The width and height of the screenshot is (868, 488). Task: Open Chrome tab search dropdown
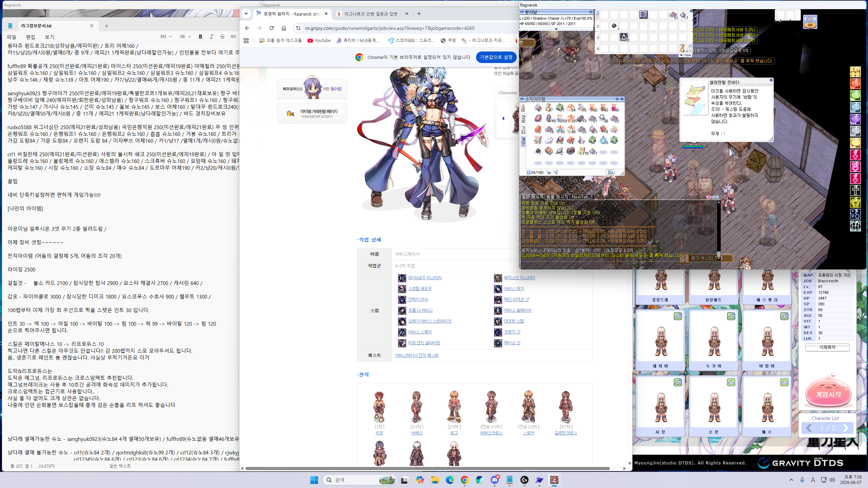246,14
